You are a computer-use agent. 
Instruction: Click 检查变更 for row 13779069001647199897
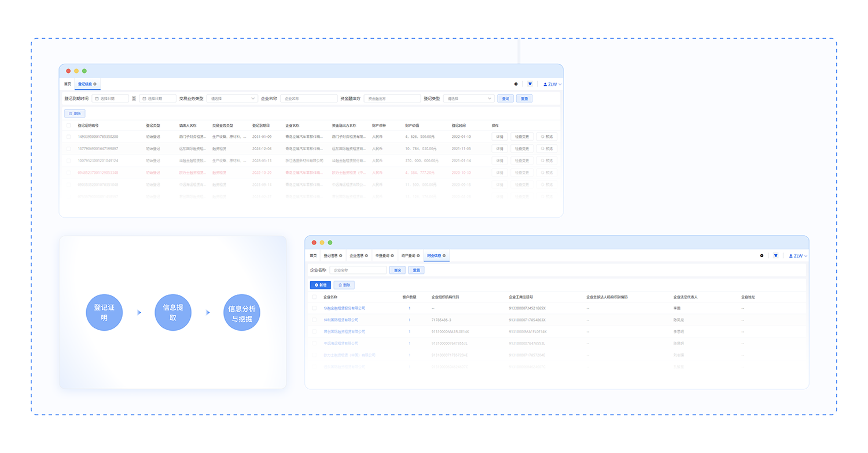(x=522, y=149)
